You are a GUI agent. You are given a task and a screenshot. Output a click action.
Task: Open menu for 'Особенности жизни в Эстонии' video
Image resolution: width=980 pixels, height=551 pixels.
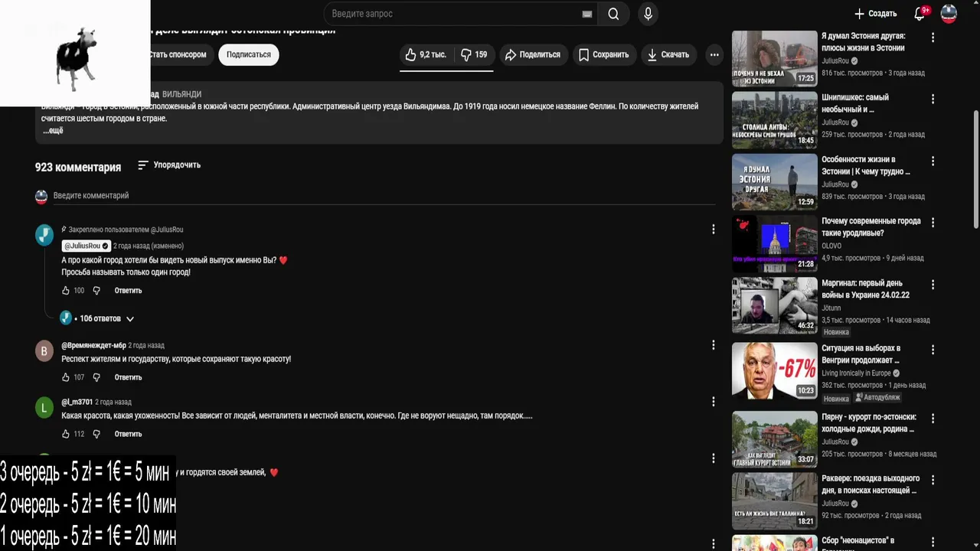tap(933, 161)
